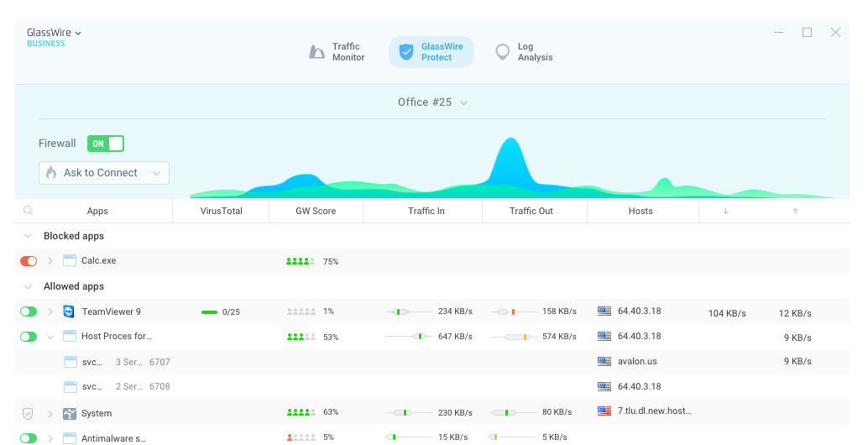Sort by the VirusTotal column header
868x445 pixels.
pos(221,211)
